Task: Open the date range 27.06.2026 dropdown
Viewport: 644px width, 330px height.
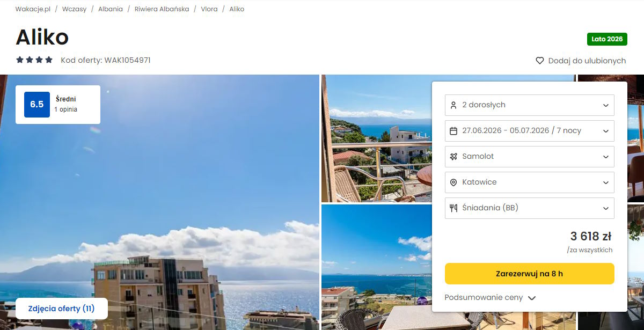Action: click(530, 131)
